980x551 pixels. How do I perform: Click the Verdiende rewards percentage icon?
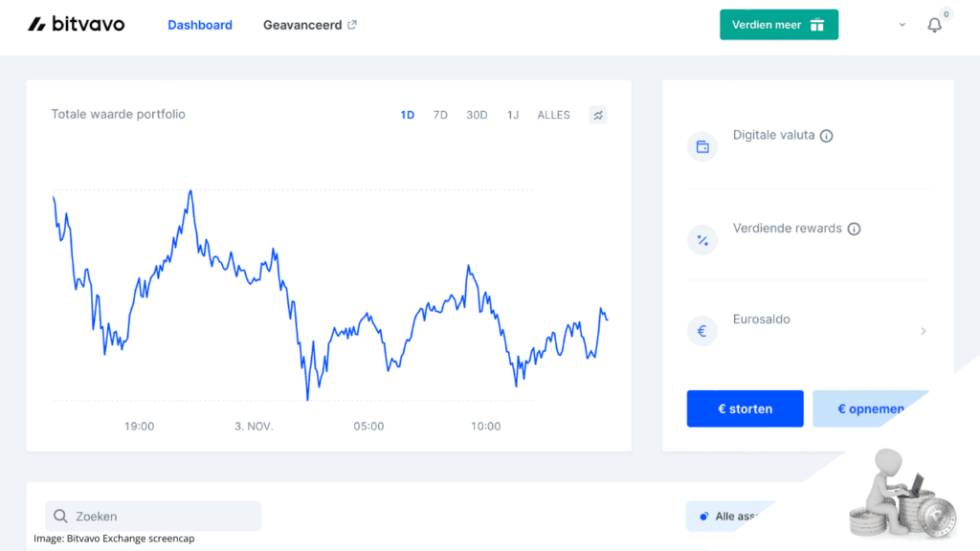click(x=702, y=239)
